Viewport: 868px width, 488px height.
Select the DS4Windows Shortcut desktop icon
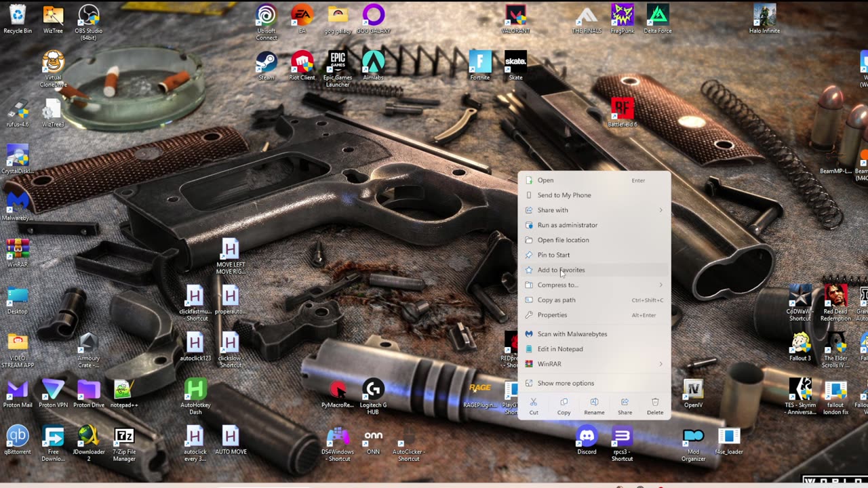coord(338,443)
